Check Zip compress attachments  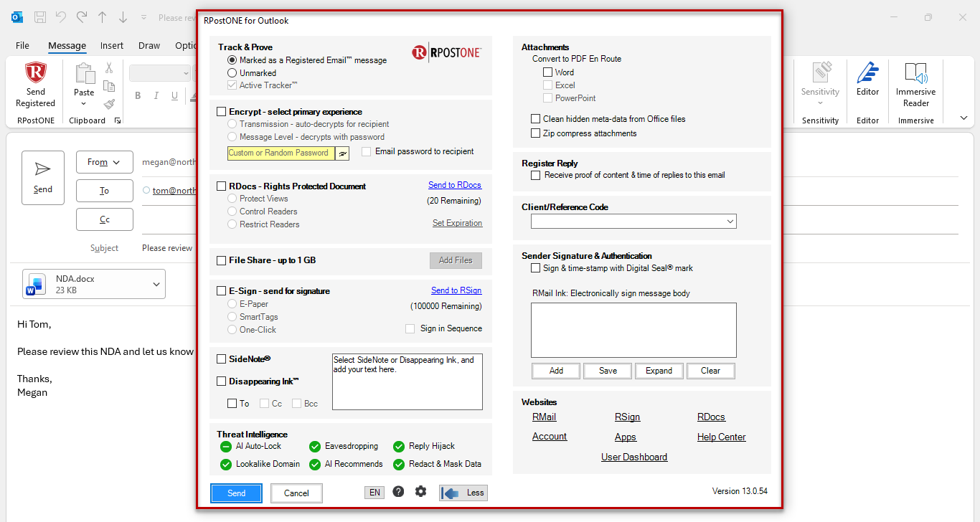(x=535, y=133)
